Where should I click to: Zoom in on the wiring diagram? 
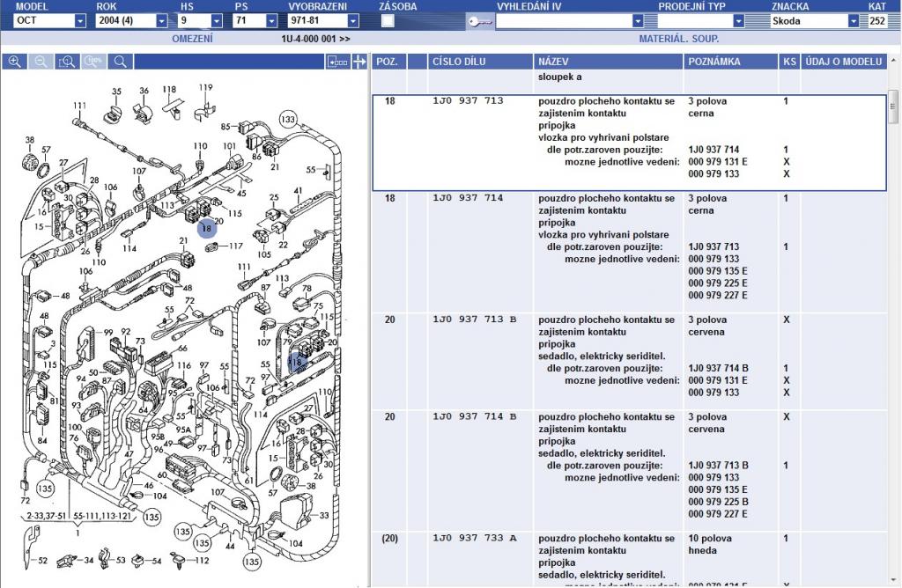(15, 62)
